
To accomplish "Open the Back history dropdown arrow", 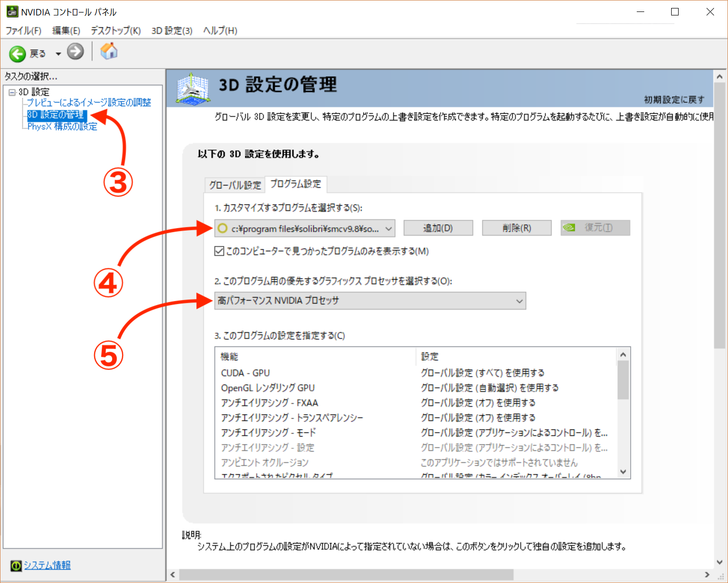I will tap(58, 54).
